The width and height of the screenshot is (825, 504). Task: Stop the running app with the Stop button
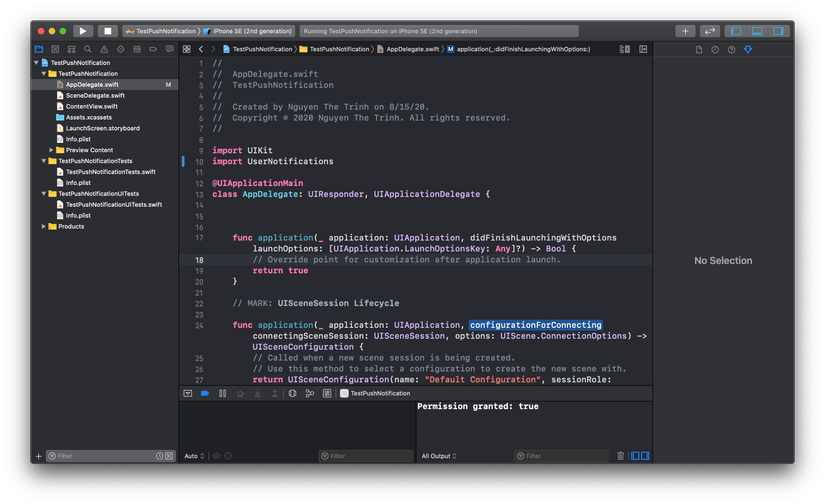pos(108,31)
